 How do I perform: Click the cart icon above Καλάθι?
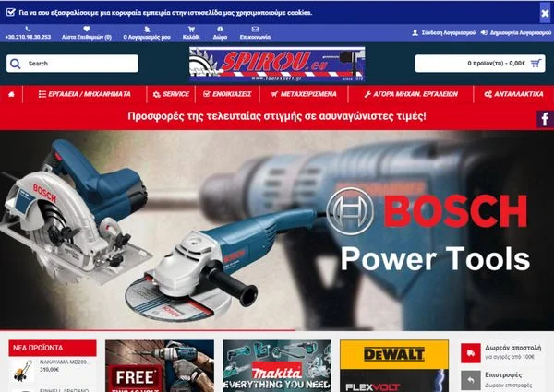[x=191, y=29]
